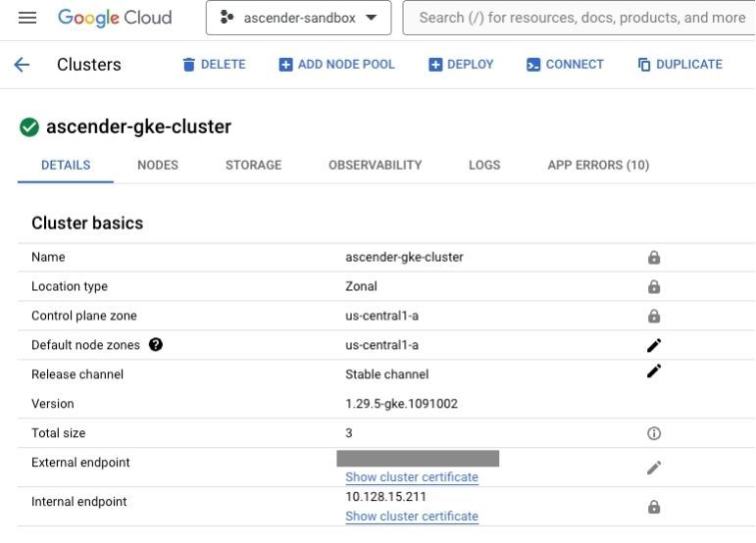This screenshot has height=543, width=756.
Task: Show cluster certificate under External endpoint
Action: click(412, 477)
